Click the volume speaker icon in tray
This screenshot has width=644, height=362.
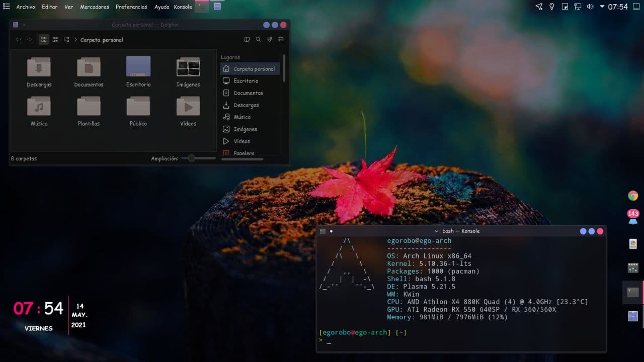coord(590,7)
